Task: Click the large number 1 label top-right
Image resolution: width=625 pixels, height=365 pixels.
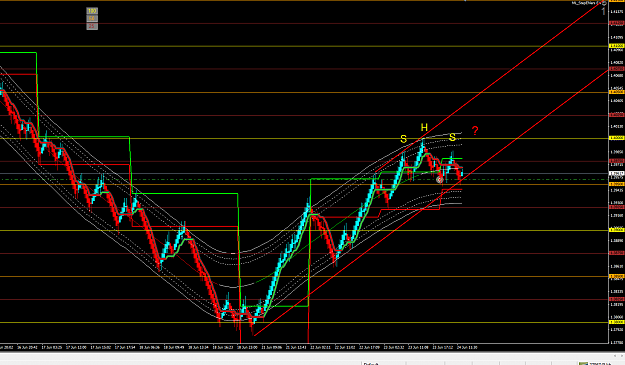Action: pyautogui.click(x=603, y=11)
